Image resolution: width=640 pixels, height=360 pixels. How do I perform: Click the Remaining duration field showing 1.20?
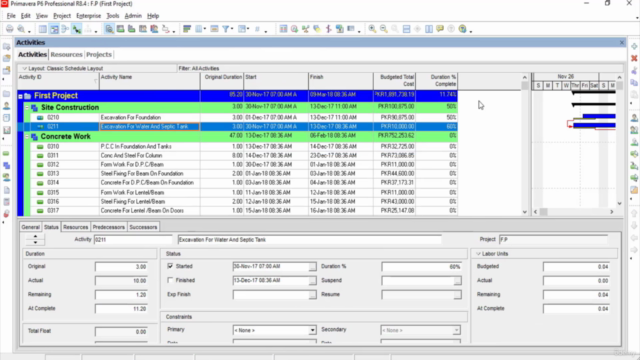coord(121,295)
